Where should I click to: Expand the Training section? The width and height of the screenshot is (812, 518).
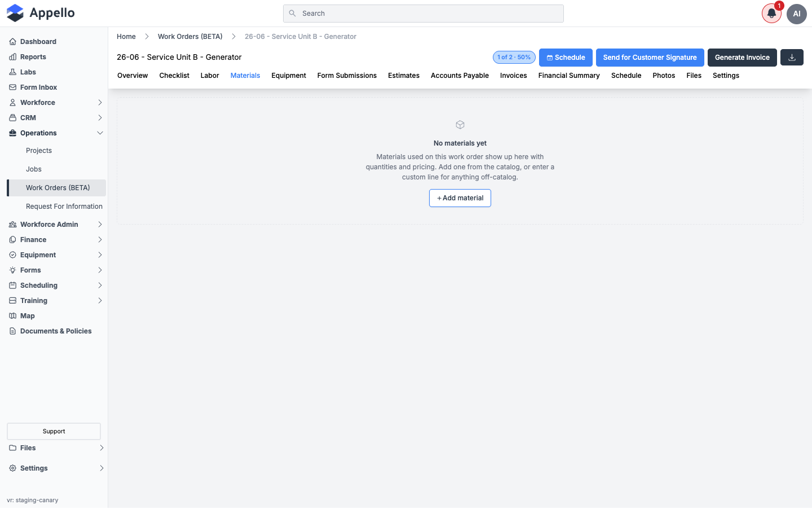pyautogui.click(x=56, y=301)
